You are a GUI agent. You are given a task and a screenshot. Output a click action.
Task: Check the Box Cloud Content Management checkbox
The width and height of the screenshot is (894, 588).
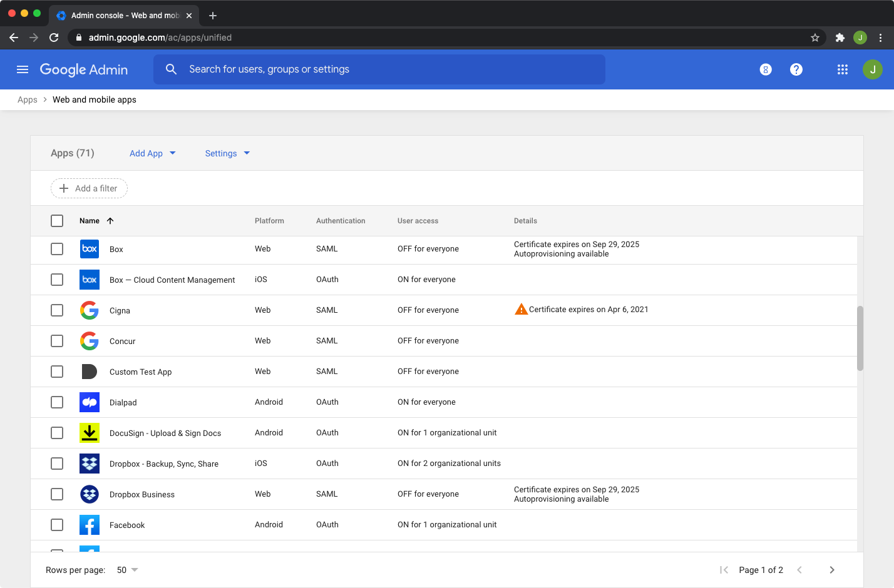[x=57, y=280]
